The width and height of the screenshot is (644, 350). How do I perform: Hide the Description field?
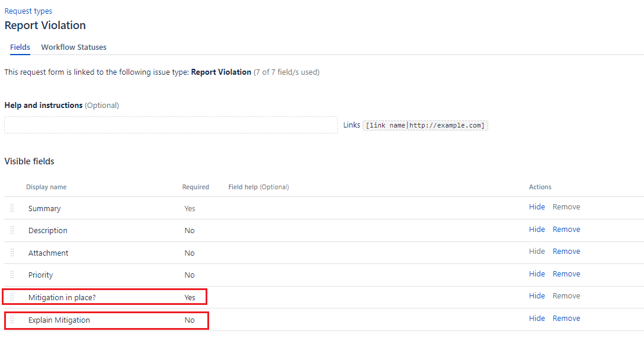click(x=537, y=229)
